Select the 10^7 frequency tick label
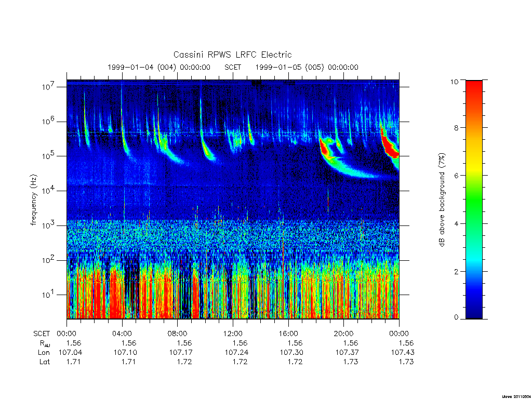The image size is (532, 399). 49,87
